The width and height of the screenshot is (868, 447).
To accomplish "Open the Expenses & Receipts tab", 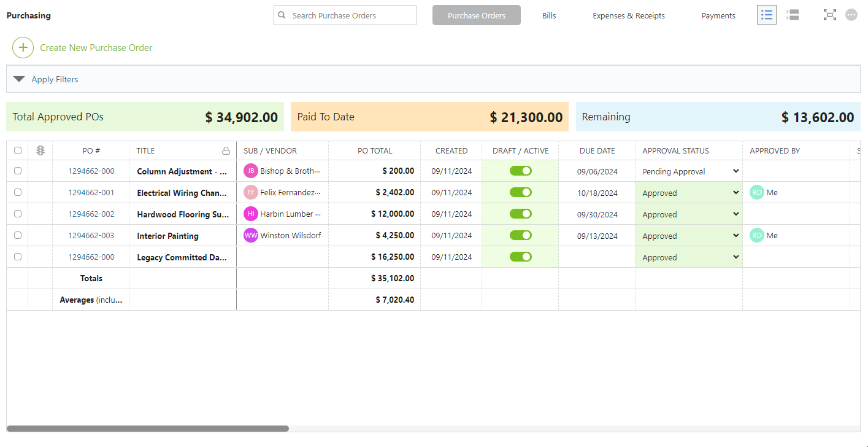I will click(x=628, y=15).
